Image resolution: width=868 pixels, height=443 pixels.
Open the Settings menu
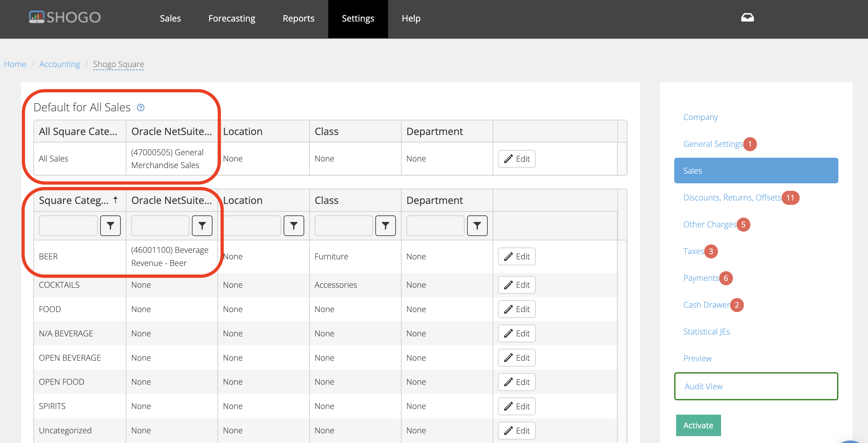(x=358, y=19)
